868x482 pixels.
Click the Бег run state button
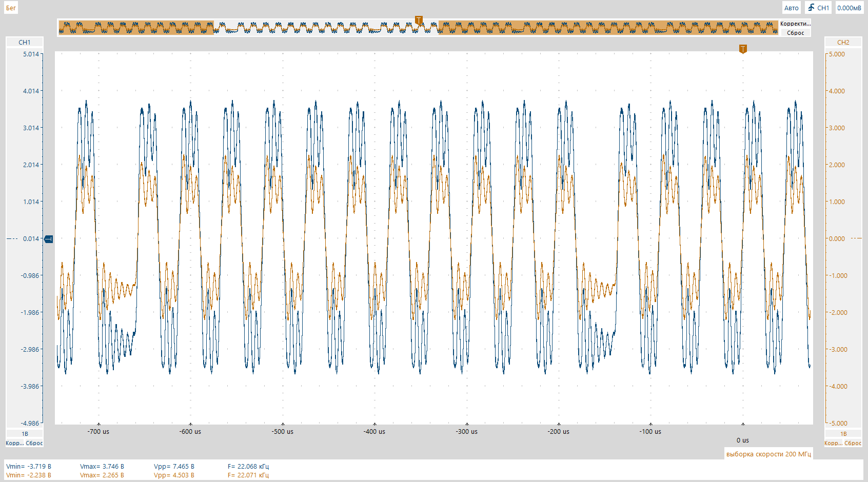point(11,8)
